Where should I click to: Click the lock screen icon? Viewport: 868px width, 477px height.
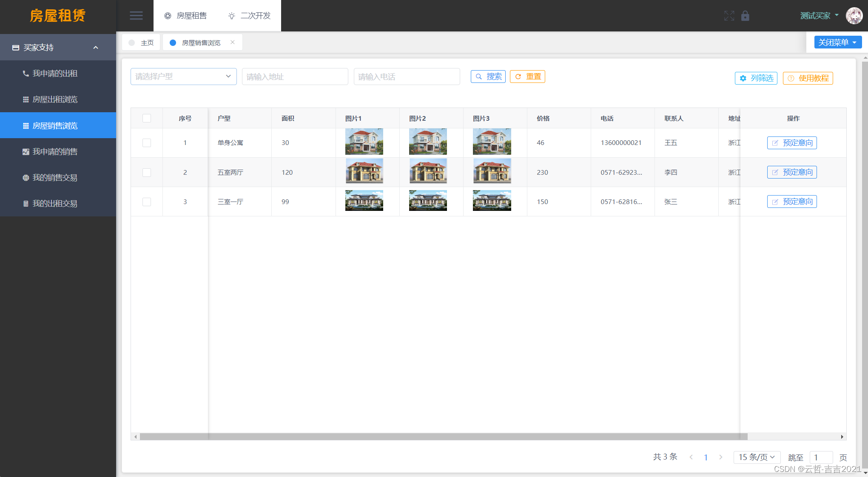pos(745,16)
